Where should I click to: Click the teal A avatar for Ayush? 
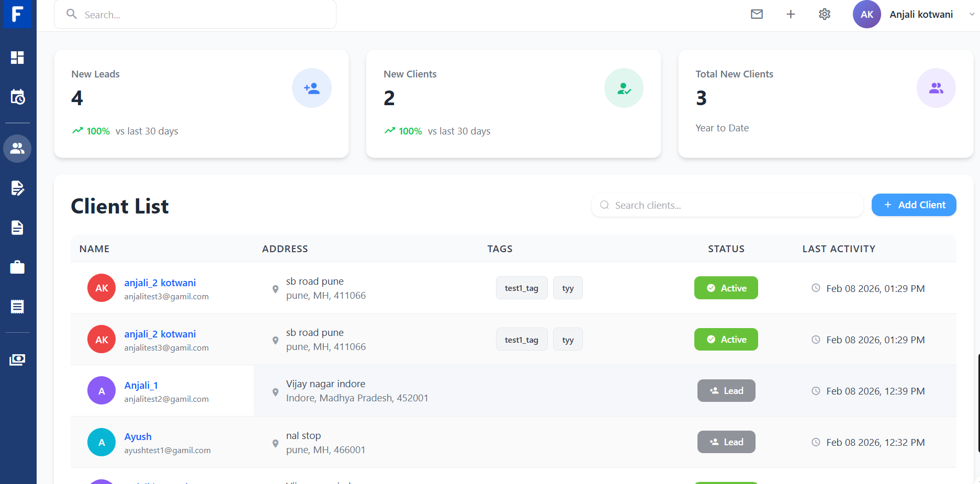tap(102, 442)
